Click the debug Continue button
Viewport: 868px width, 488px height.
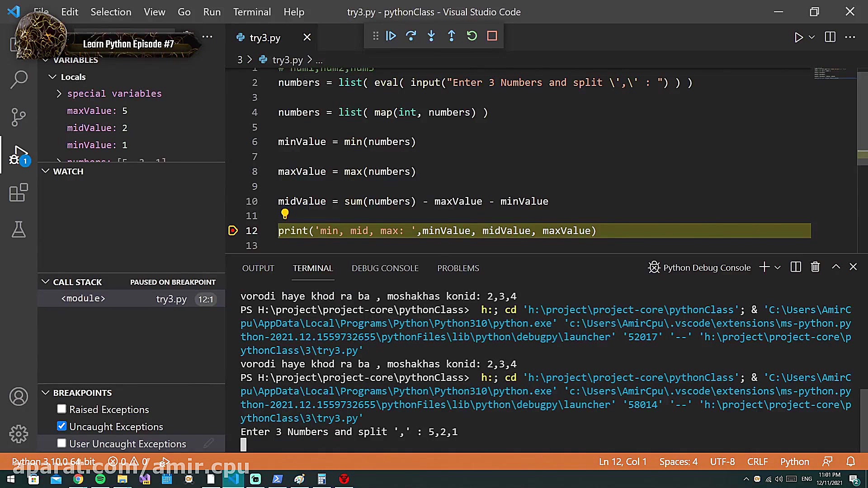coord(391,36)
